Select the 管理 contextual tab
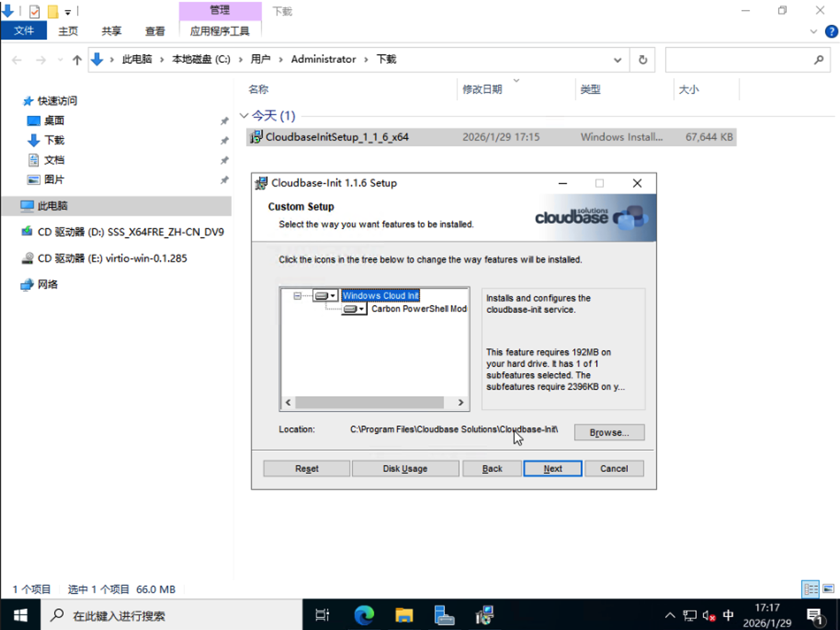This screenshot has width=840, height=630. pyautogui.click(x=220, y=10)
